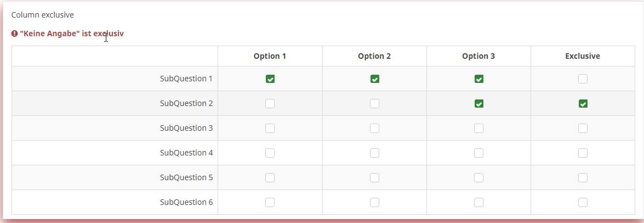This screenshot has width=644, height=223.
Task: Check Option 3 for SubQuestion 6
Action: click(x=479, y=202)
